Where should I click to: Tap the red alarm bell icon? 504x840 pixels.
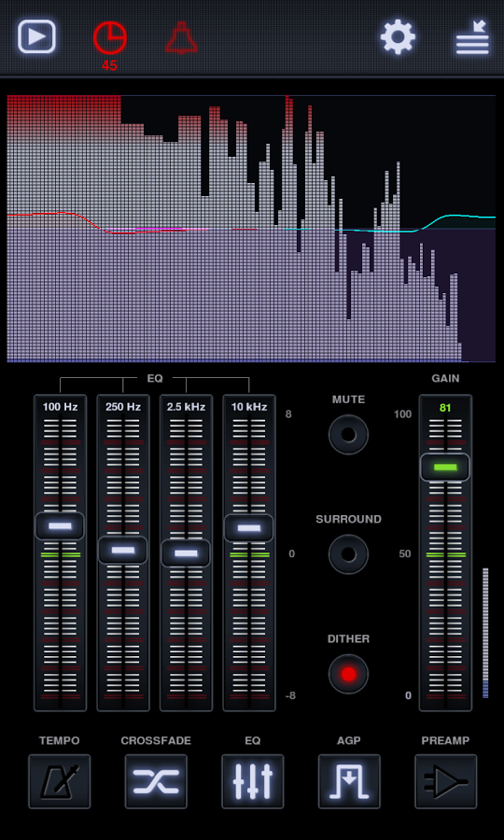coord(182,37)
